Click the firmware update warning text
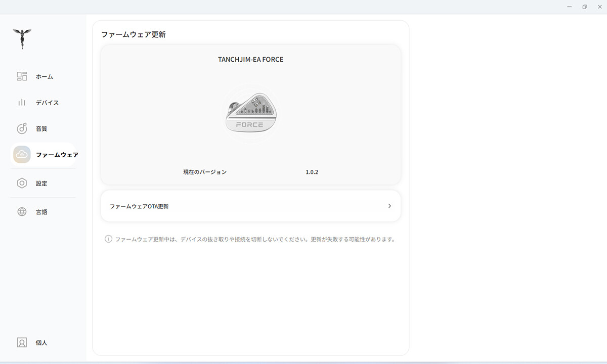This screenshot has width=607, height=364. 255,239
